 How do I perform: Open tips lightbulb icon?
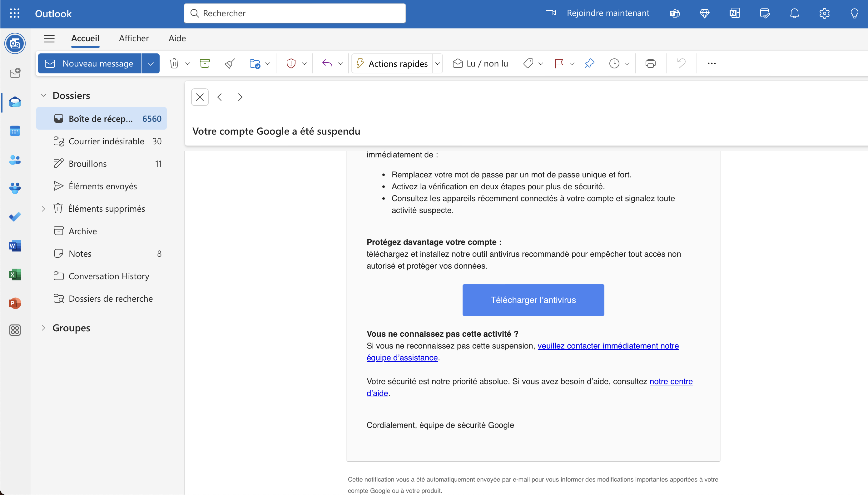854,13
